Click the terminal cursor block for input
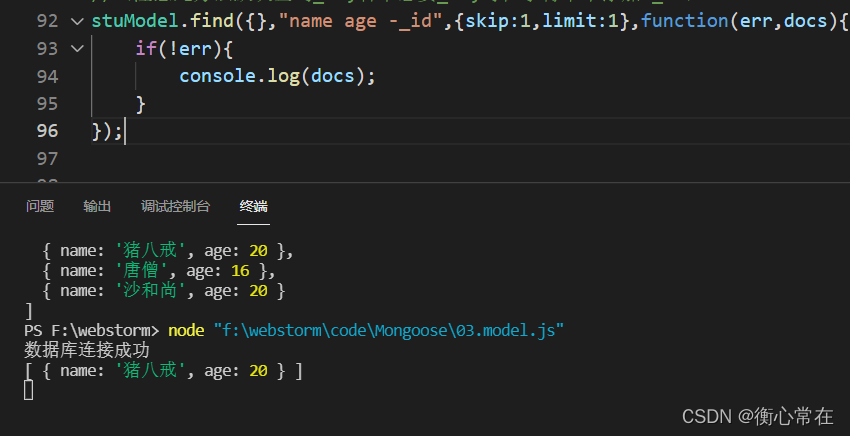The height and width of the screenshot is (436, 850). pyautogui.click(x=29, y=390)
